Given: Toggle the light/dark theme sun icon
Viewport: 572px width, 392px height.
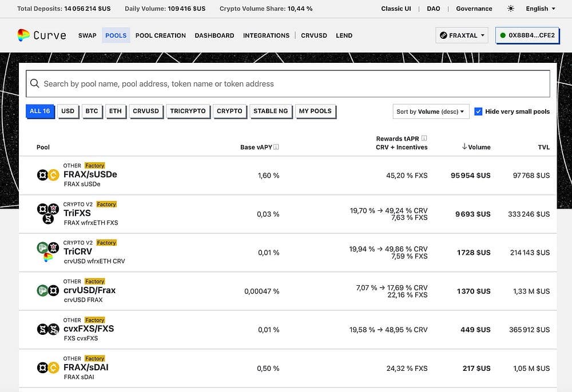Looking at the screenshot, I should pyautogui.click(x=511, y=9).
